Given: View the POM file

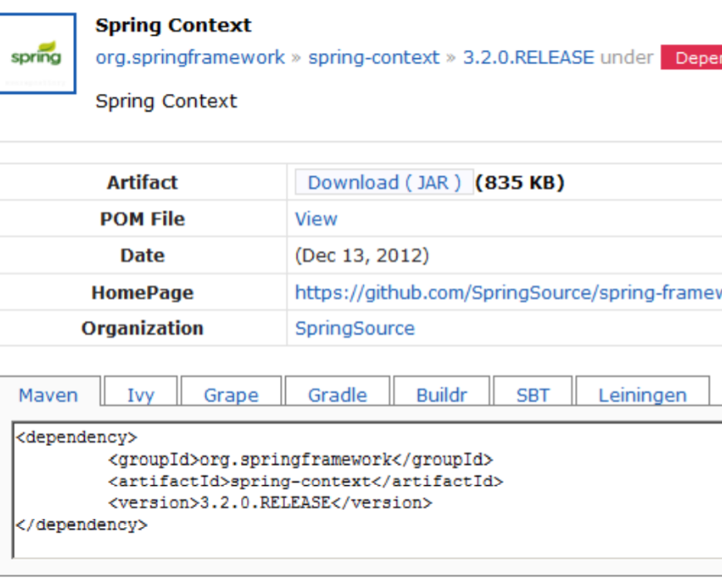Looking at the screenshot, I should tap(316, 219).
